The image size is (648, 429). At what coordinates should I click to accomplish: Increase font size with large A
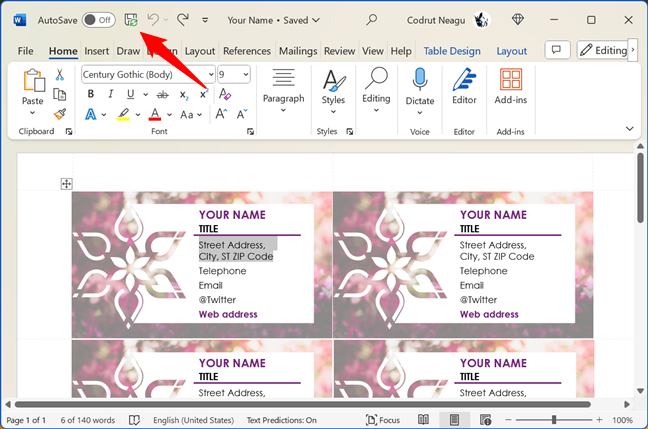pos(222,114)
